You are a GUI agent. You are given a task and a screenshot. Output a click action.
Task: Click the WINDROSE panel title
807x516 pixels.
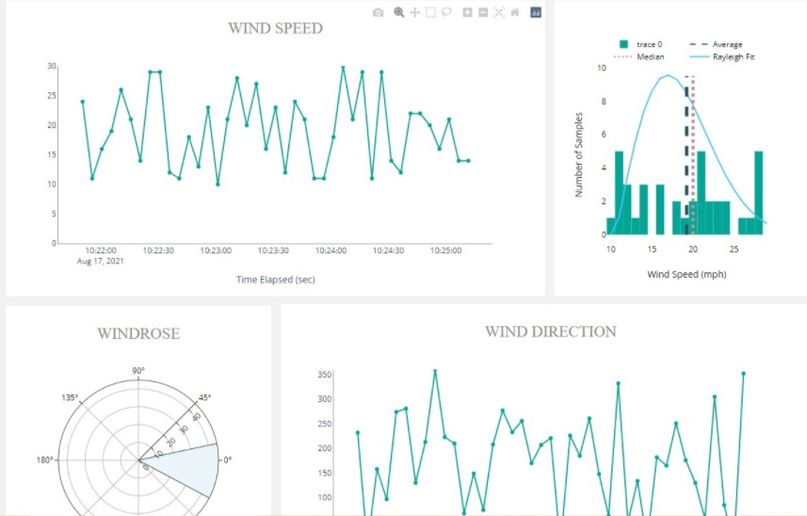pos(138,333)
